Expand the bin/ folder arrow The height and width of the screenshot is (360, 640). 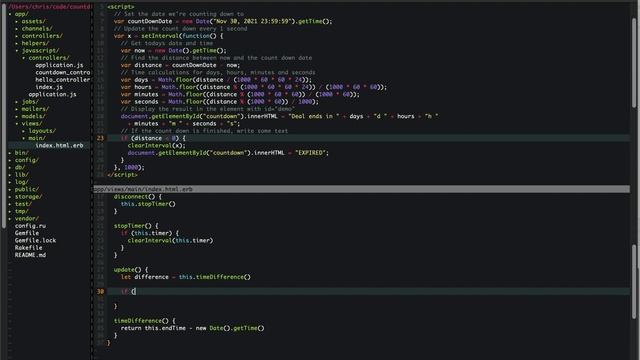[x=10, y=153]
